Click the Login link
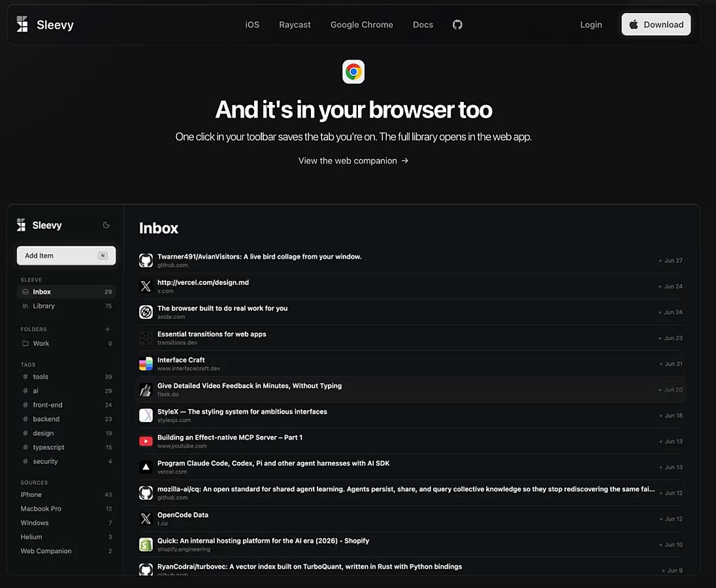Viewport: 716px width, 588px height. [x=591, y=25]
